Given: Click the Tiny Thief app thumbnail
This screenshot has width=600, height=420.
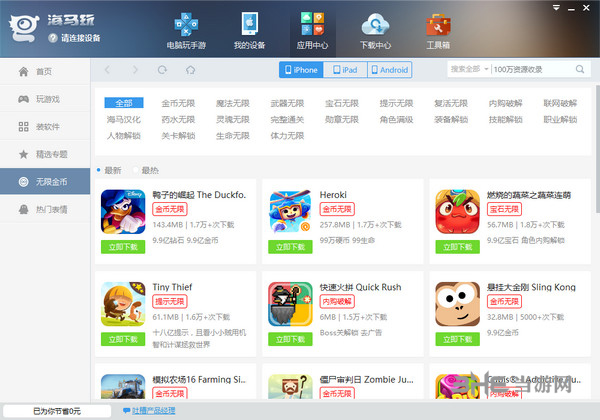Looking at the screenshot, I should (123, 304).
